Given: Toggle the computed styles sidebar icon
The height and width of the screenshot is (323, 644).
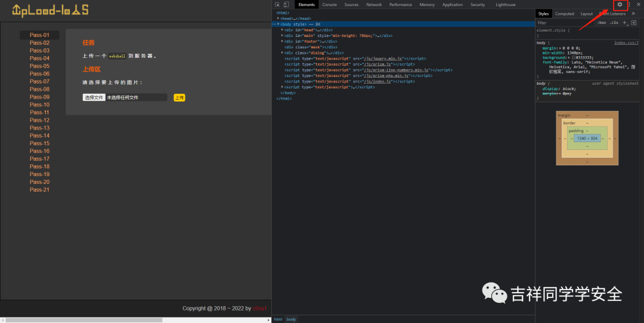Looking at the screenshot, I should (x=634, y=23).
